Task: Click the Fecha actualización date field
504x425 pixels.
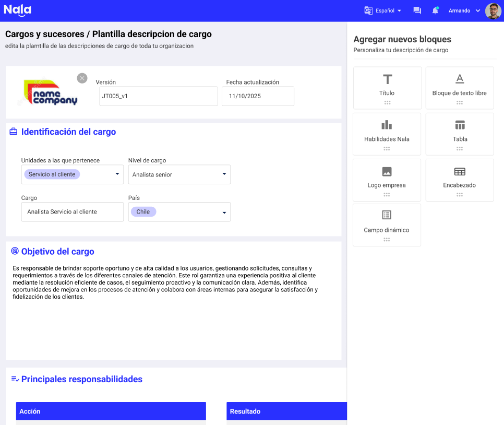Action: [x=258, y=96]
